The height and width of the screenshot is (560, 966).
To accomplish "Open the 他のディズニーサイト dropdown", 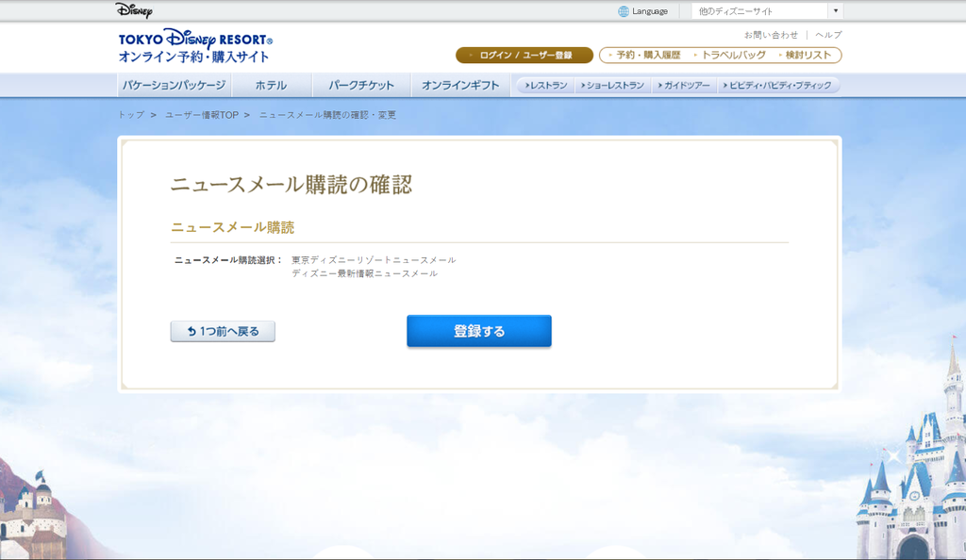I will point(766,11).
